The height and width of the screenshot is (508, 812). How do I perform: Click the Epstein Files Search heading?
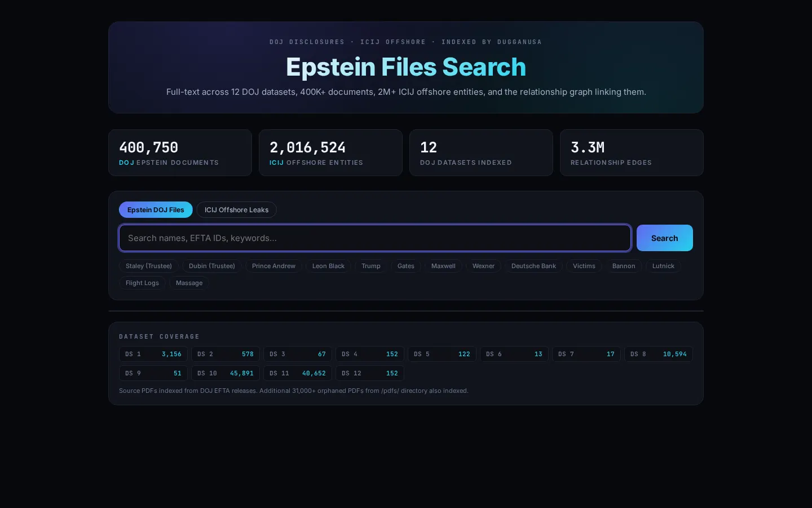406,67
